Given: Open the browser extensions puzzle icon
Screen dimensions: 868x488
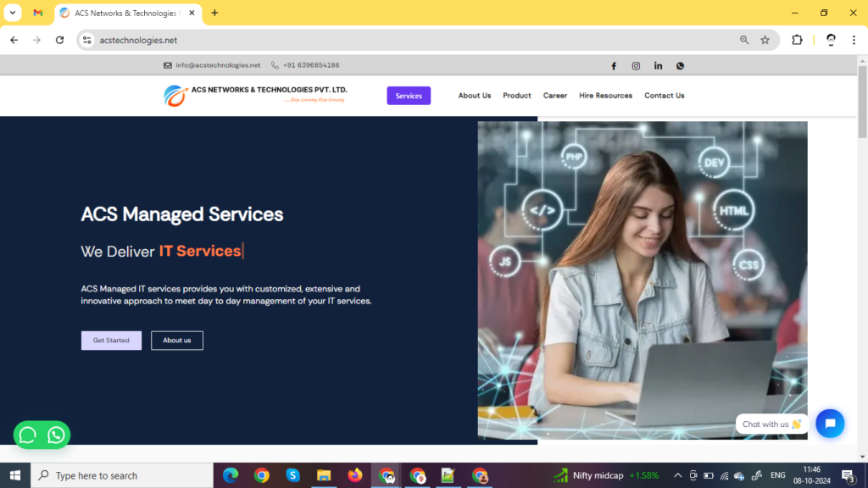Looking at the screenshot, I should (x=796, y=40).
